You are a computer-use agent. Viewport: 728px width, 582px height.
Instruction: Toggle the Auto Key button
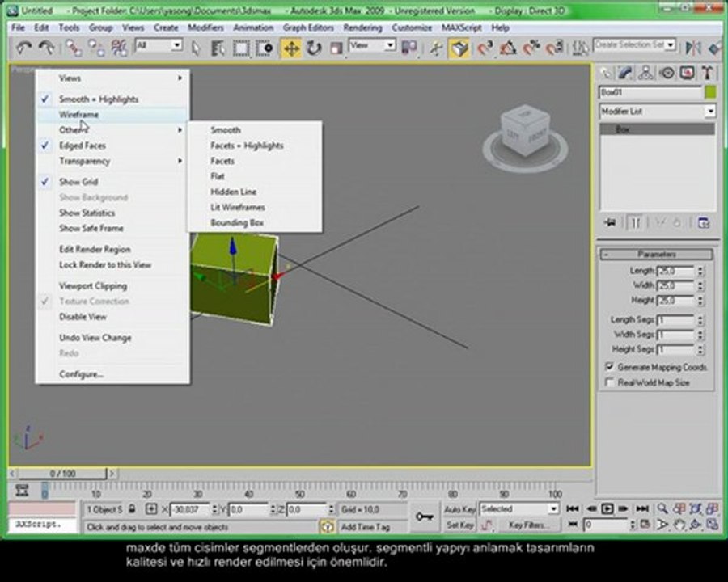pos(459,509)
